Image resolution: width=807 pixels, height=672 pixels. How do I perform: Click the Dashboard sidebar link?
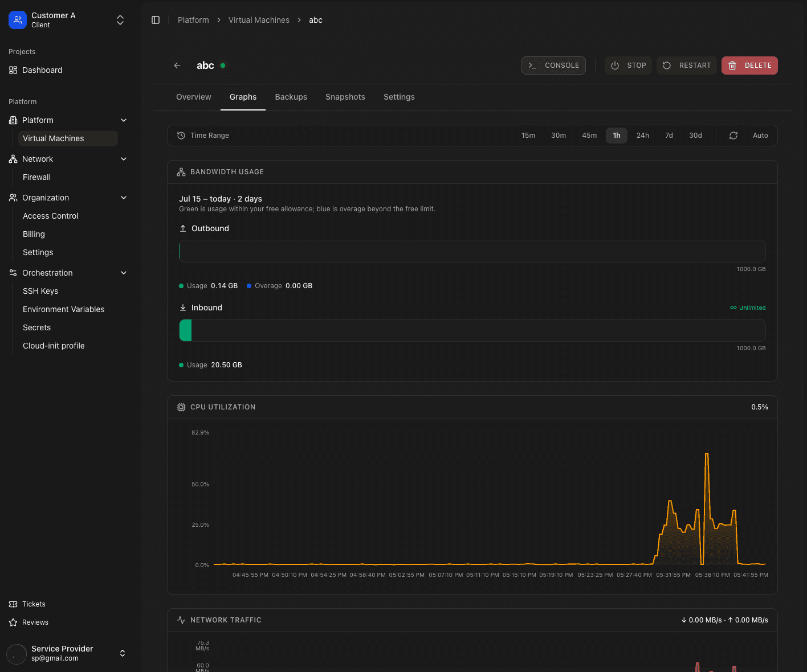(x=67, y=70)
